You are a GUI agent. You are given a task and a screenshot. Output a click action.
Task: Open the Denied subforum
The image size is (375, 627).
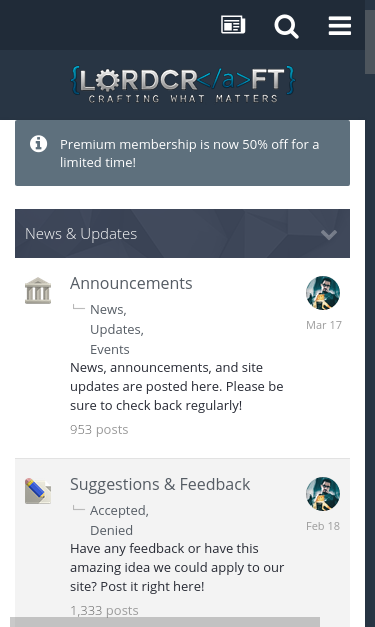(x=111, y=531)
